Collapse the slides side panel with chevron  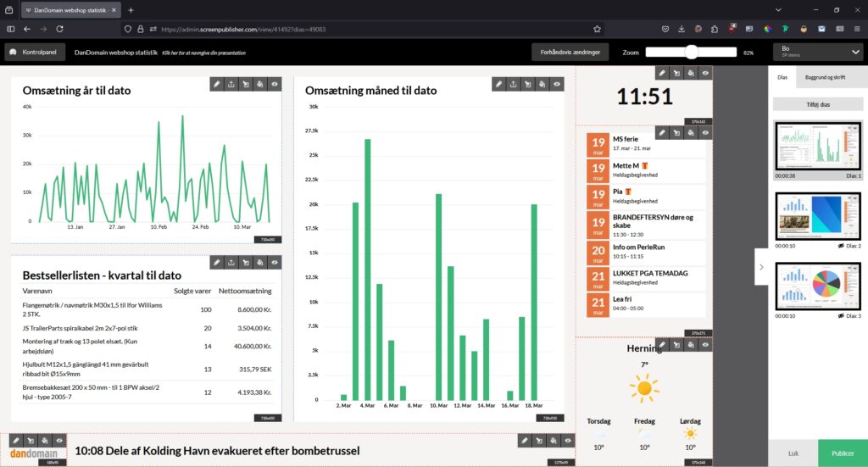pyautogui.click(x=761, y=267)
